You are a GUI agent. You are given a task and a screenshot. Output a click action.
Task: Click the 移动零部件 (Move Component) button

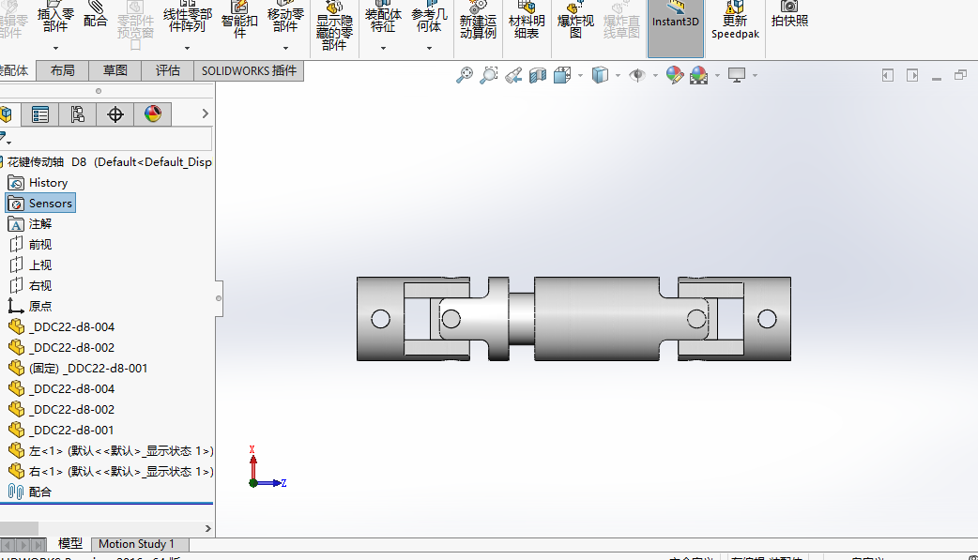click(x=285, y=19)
